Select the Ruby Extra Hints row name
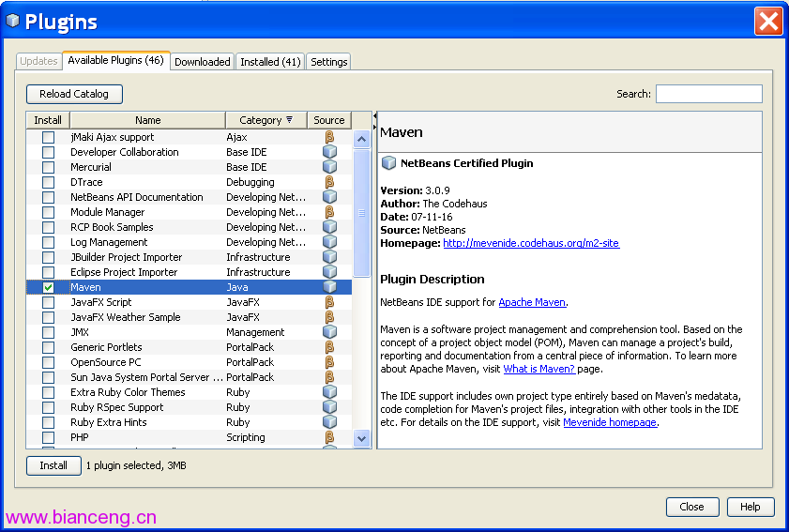Viewport: 789px width, 532px height. pos(109,422)
